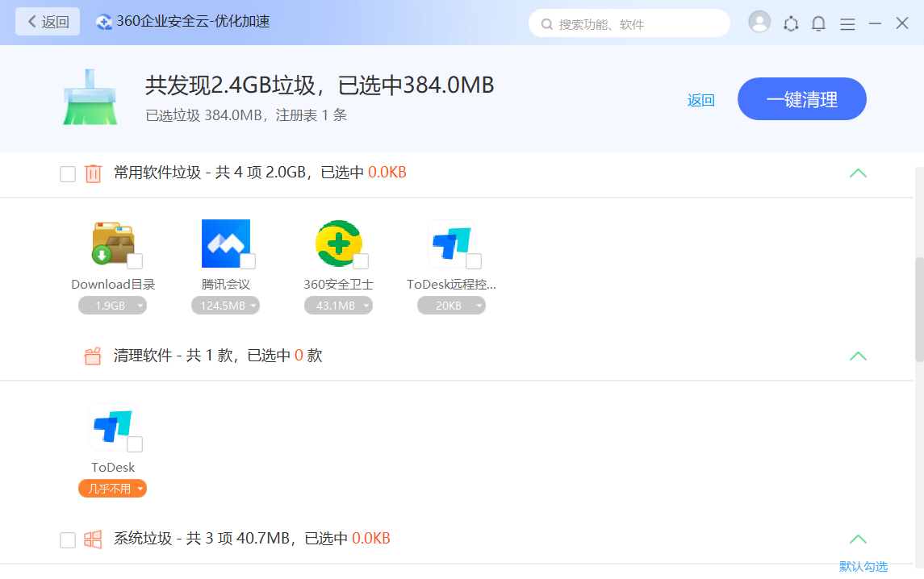The height and width of the screenshot is (579, 924).
Task: Click the Download目录 folder icon
Action: pyautogui.click(x=113, y=244)
